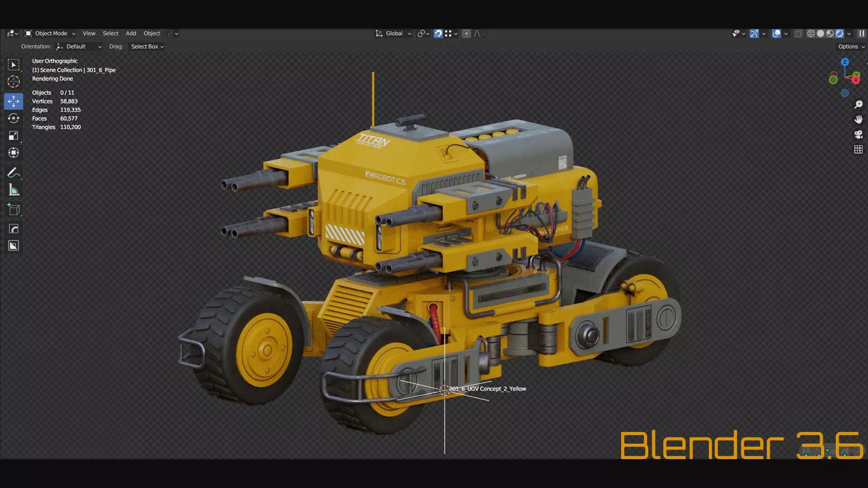The image size is (868, 488).
Task: Open the Options dropdown
Action: (x=851, y=47)
